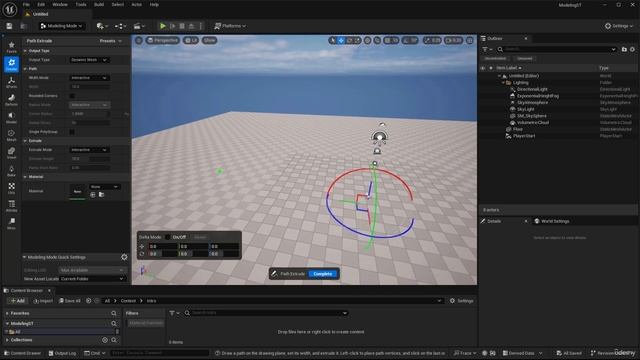
Task: Click Save All in Content Browser
Action: point(70,301)
